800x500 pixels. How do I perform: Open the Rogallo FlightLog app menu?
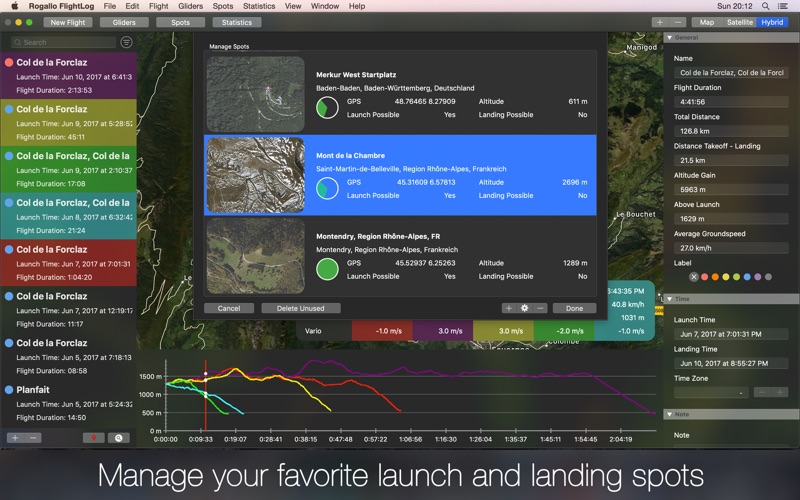tap(61, 6)
